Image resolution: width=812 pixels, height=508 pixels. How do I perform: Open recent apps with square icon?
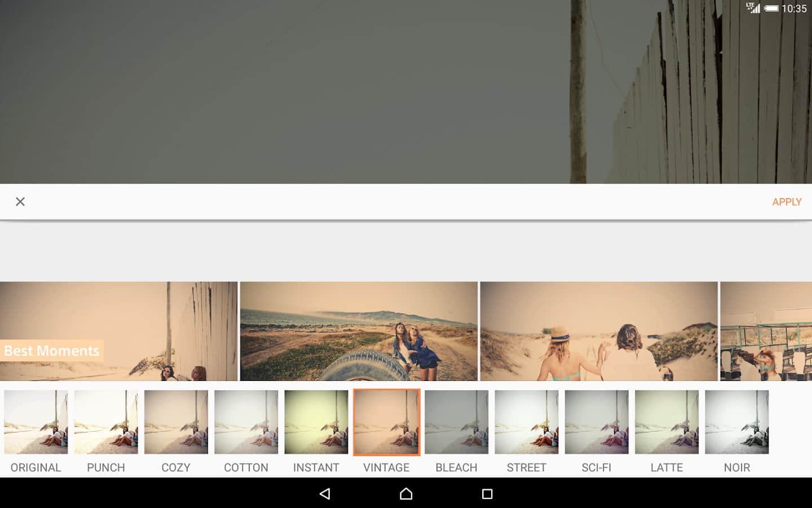click(487, 494)
